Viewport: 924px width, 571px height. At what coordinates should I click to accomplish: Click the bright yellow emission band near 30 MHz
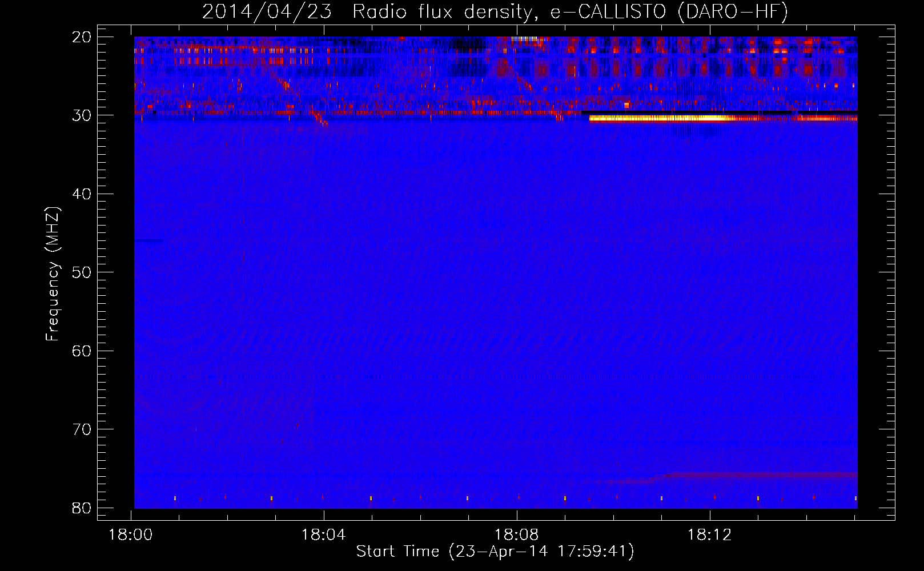723,118
